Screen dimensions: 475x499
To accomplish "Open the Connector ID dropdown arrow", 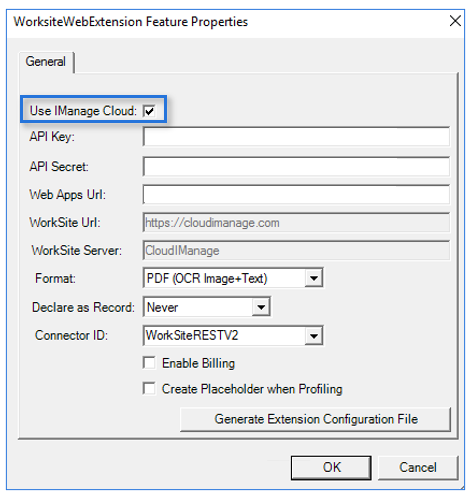I will pos(314,335).
